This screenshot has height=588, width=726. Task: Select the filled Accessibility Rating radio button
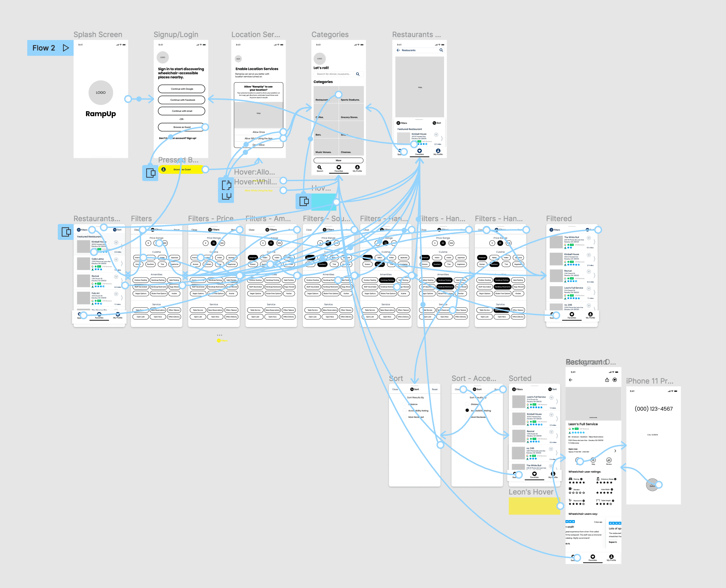click(467, 410)
